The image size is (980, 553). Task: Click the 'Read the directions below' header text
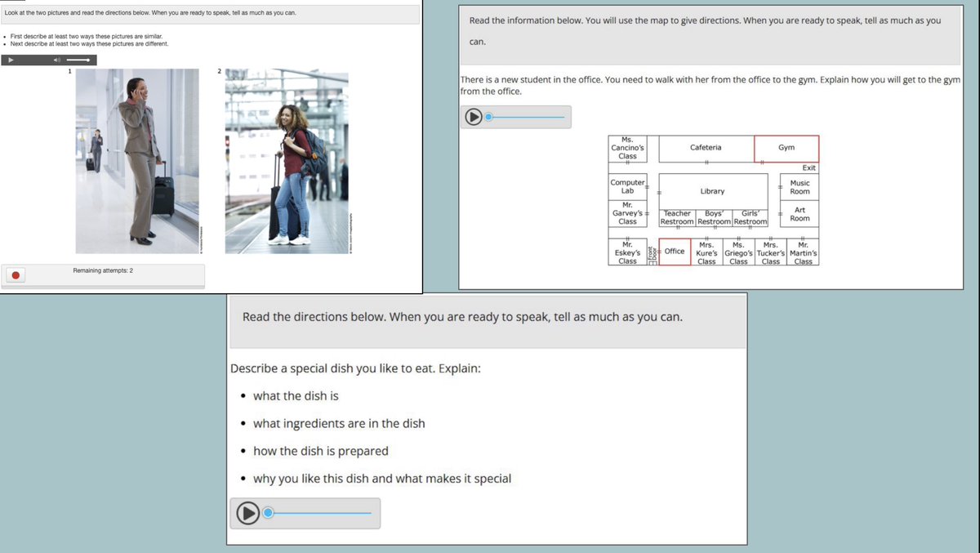pyautogui.click(x=462, y=316)
